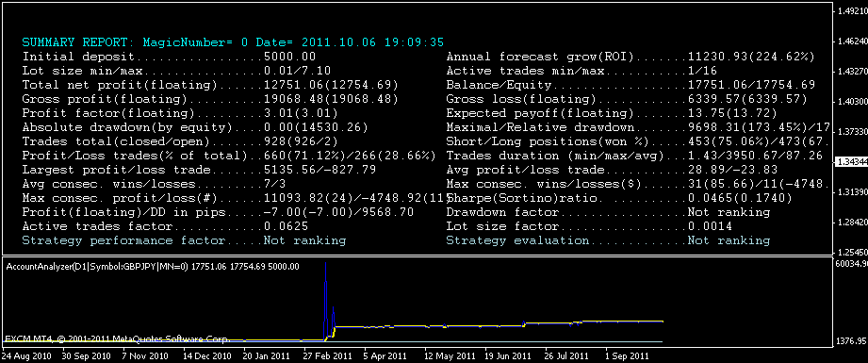Click the SUMMARY REPORT MagicNumber heading
This screenshot has height=363, width=868.
(x=233, y=42)
